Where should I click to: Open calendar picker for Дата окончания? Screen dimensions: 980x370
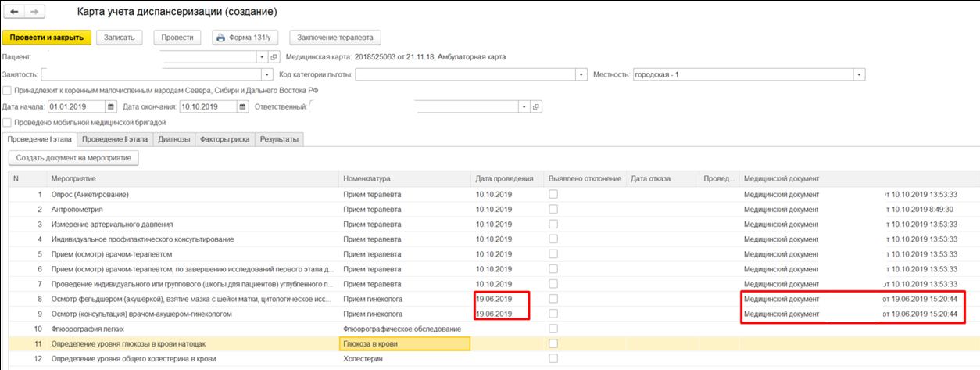pos(242,106)
